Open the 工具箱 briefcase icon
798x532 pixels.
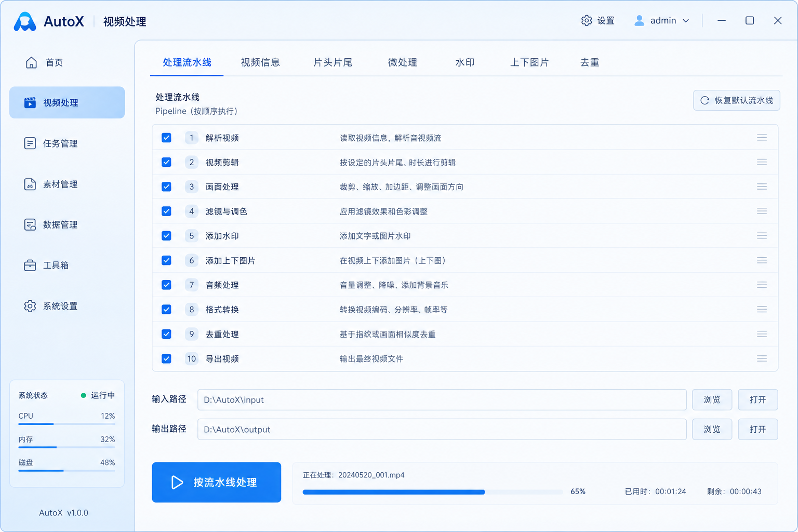pos(30,265)
